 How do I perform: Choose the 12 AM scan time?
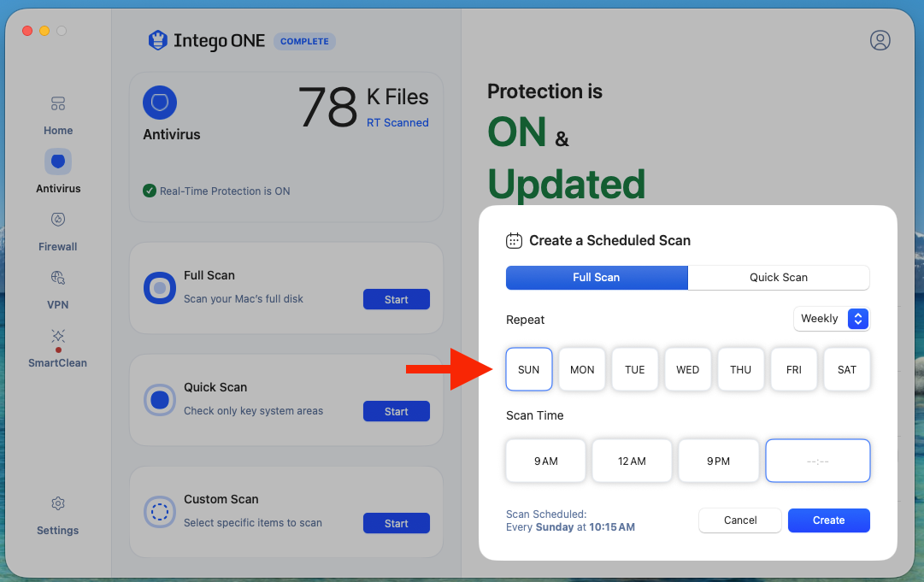pos(632,461)
